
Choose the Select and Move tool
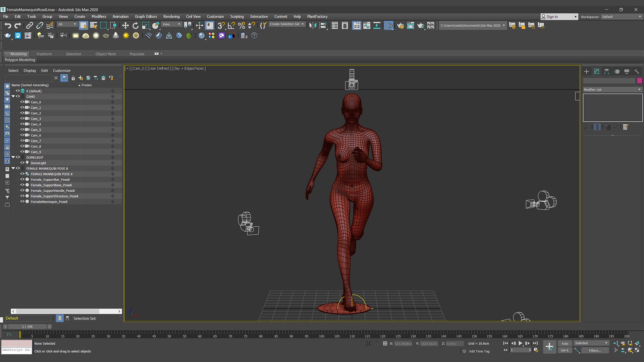(x=125, y=25)
